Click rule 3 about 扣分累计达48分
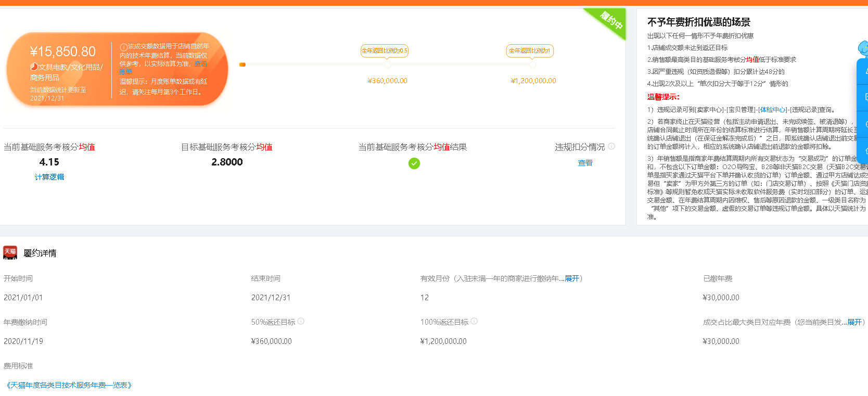Image resolution: width=868 pixels, height=396 pixels. (716, 71)
